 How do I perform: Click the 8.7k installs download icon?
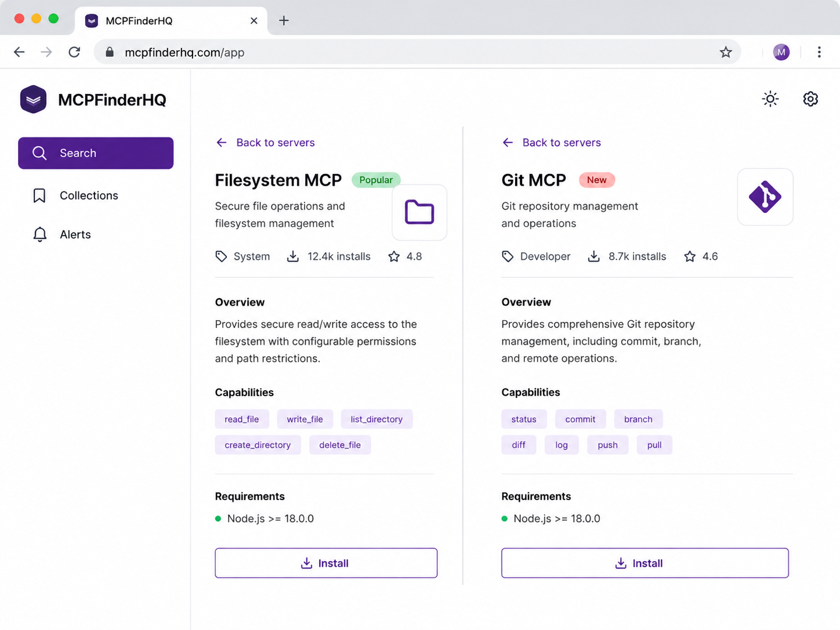593,256
